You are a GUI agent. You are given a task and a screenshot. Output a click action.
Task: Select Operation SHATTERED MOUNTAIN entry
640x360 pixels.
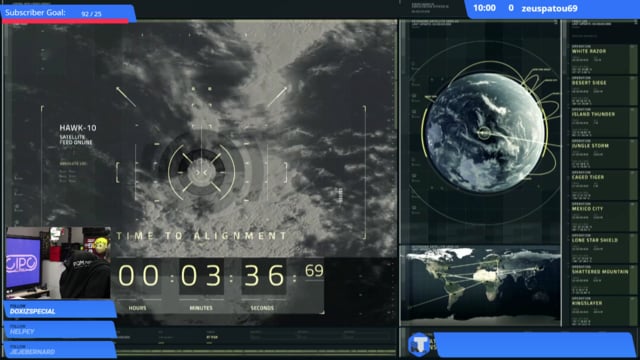tap(604, 280)
